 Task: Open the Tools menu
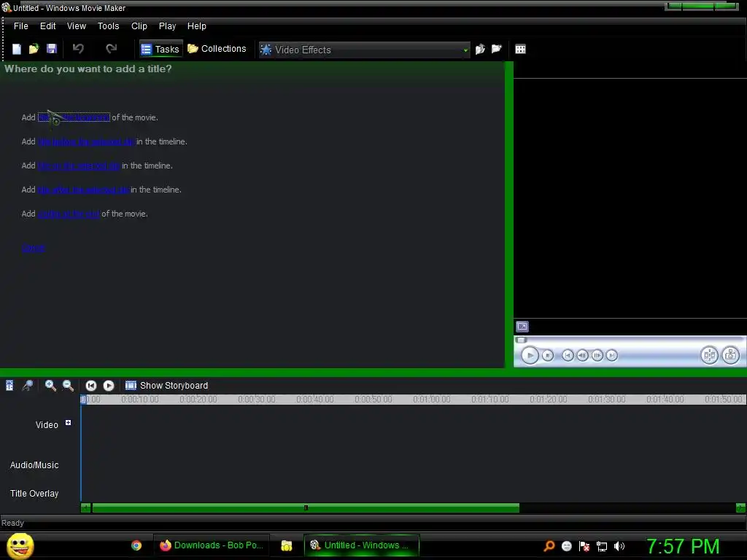[x=108, y=26]
